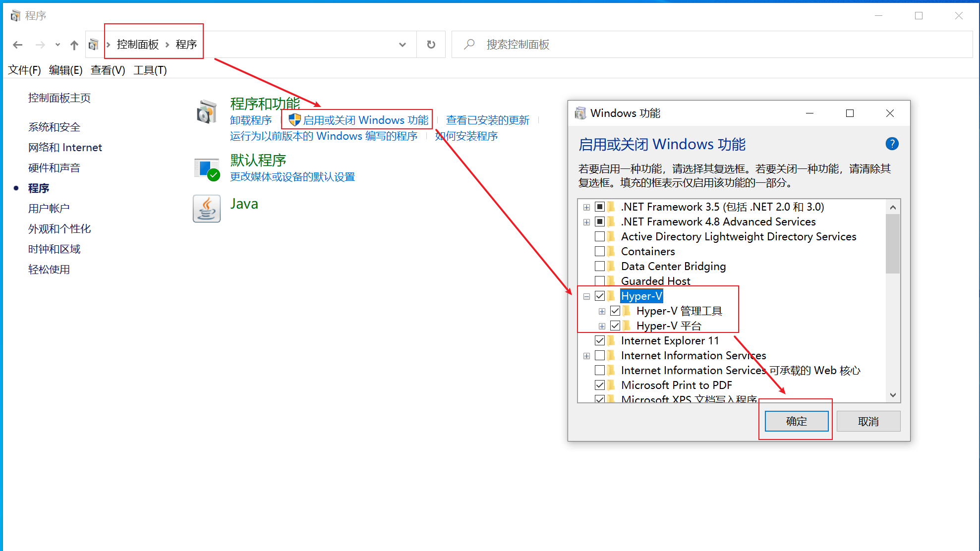980x551 pixels.
Task: Refresh the control panel view
Action: [x=431, y=45]
